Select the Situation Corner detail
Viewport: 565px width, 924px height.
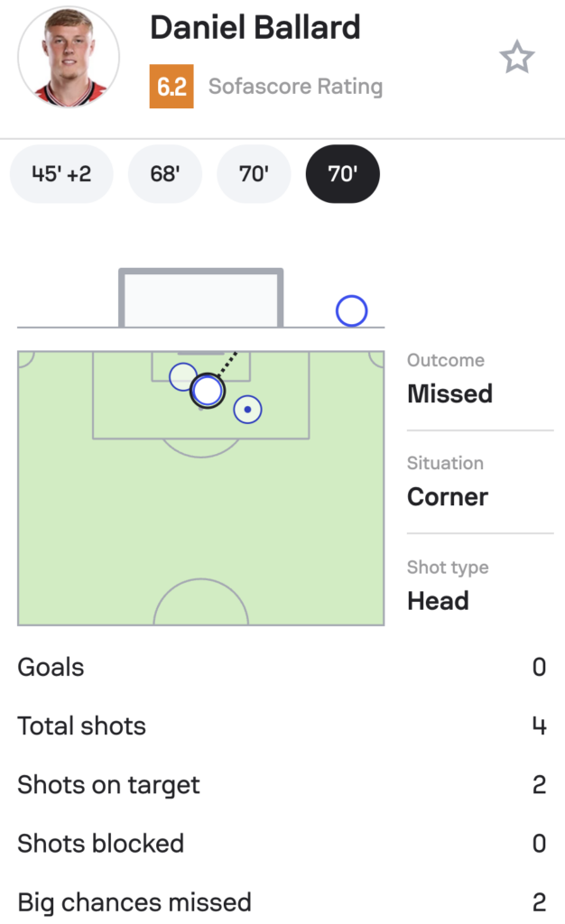[x=448, y=484]
